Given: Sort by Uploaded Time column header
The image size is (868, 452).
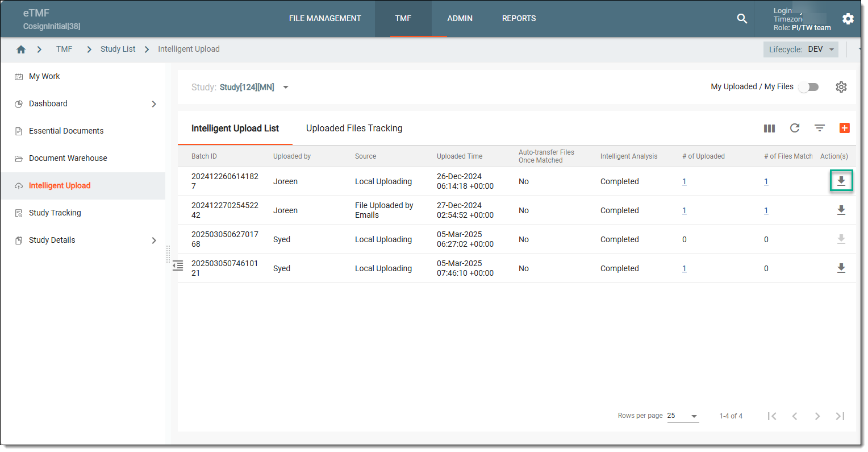Looking at the screenshot, I should [460, 156].
